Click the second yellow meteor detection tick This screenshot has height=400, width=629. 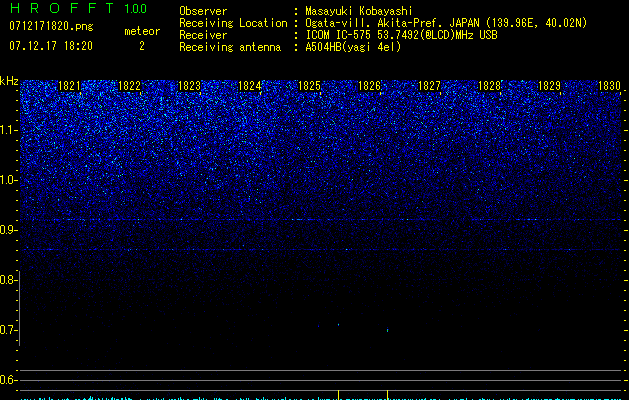click(x=388, y=394)
